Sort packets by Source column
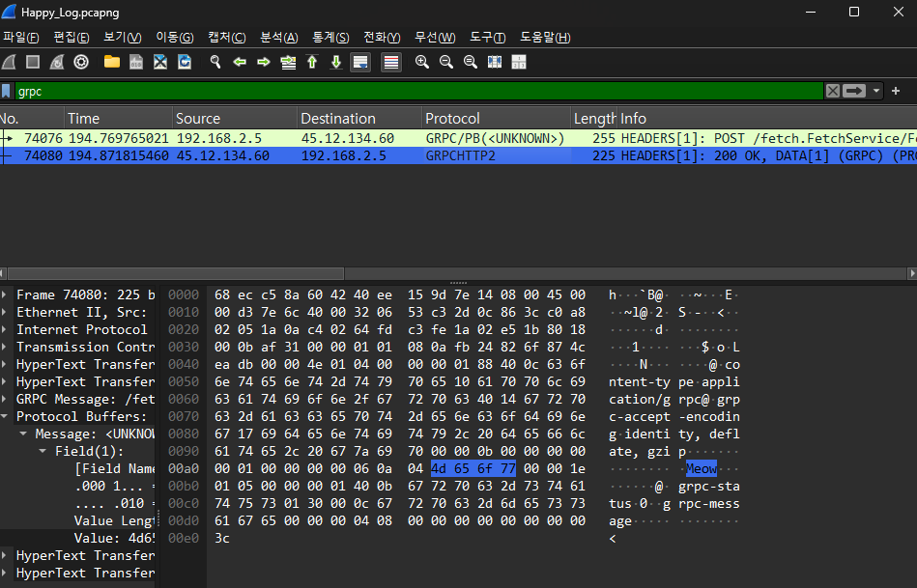Viewport: 917px width, 588px height. tap(235, 119)
